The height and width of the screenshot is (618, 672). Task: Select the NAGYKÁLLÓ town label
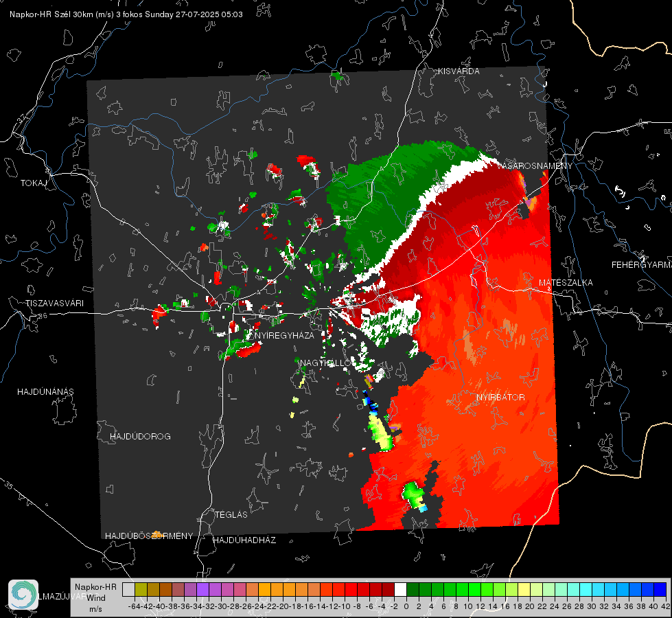tap(325, 363)
